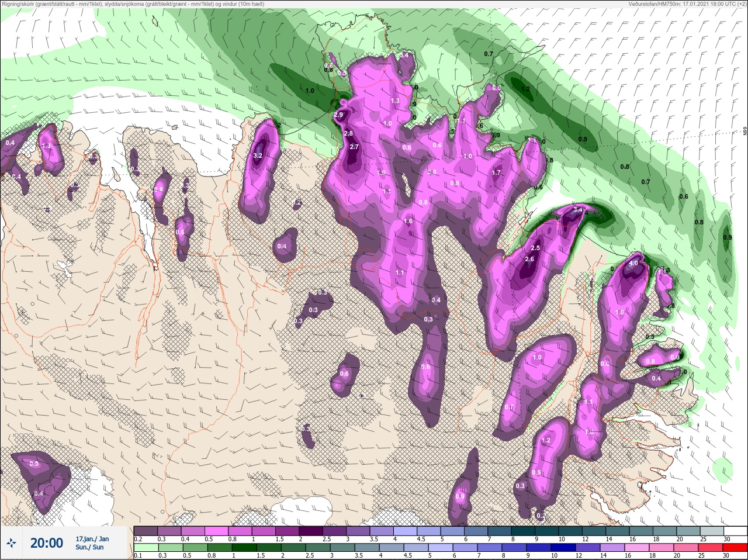
Task: Click the 20:00 forecast time label
Action: (47, 543)
